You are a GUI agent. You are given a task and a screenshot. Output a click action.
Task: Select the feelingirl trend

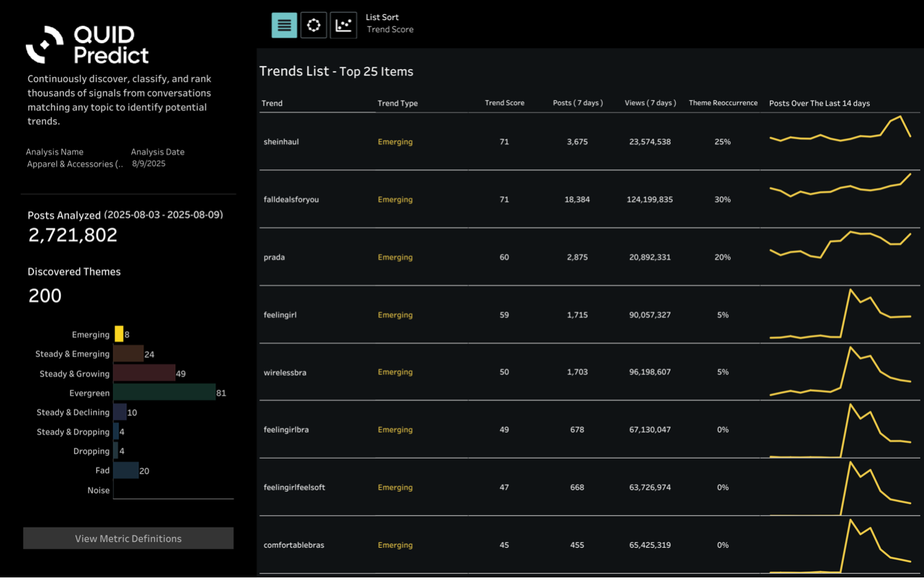pos(280,315)
